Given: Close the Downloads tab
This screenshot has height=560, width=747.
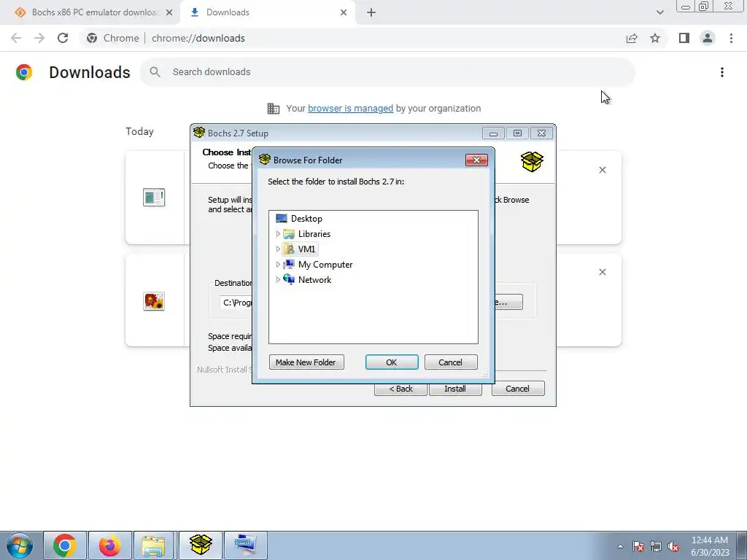Looking at the screenshot, I should point(344,12).
